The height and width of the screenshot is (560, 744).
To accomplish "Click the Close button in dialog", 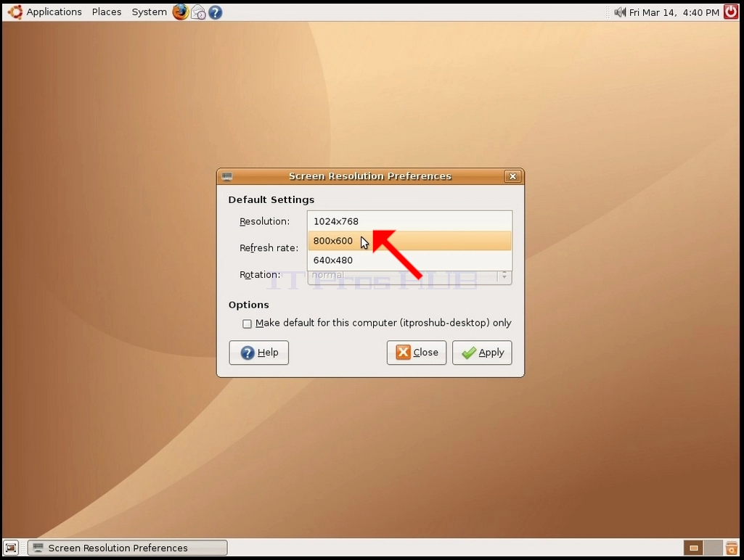I will pyautogui.click(x=417, y=353).
